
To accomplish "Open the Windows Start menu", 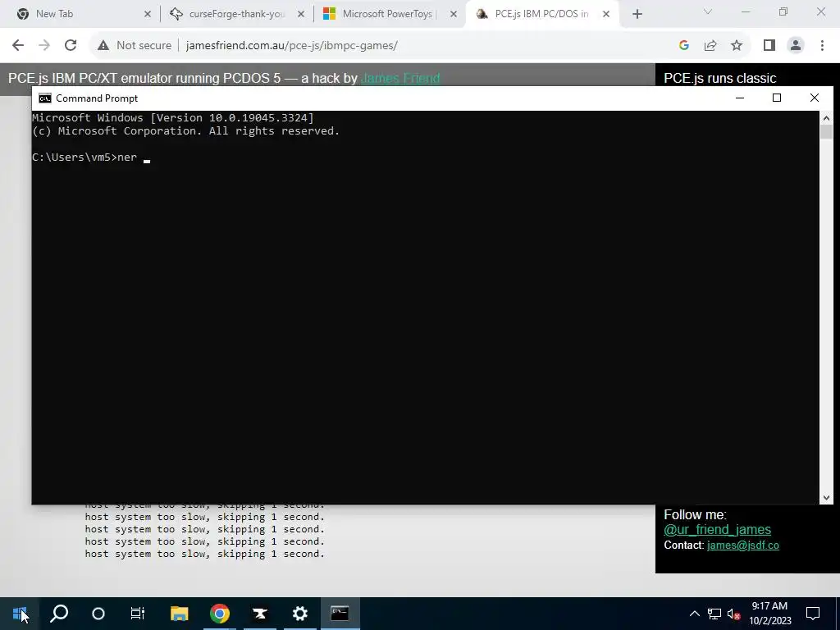I will coord(20,614).
